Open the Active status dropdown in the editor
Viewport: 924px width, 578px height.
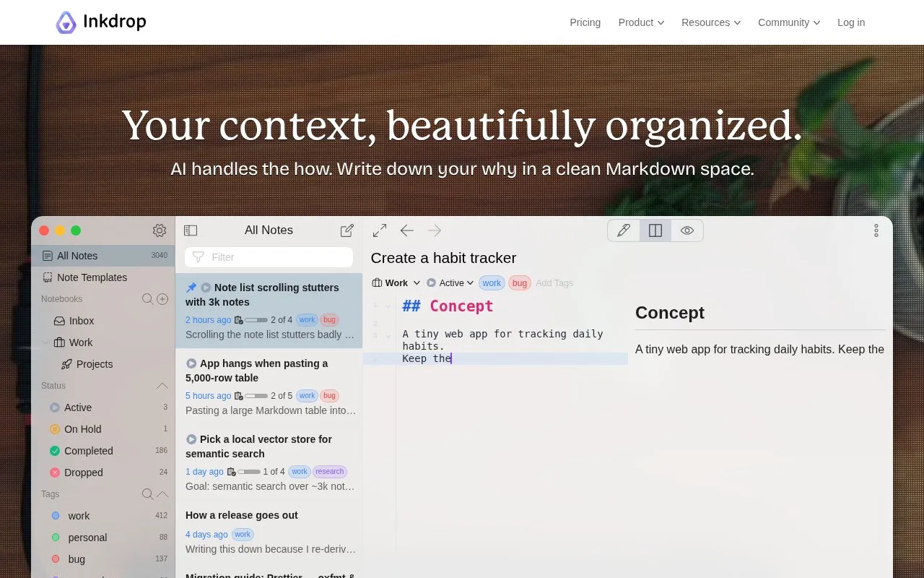[450, 283]
